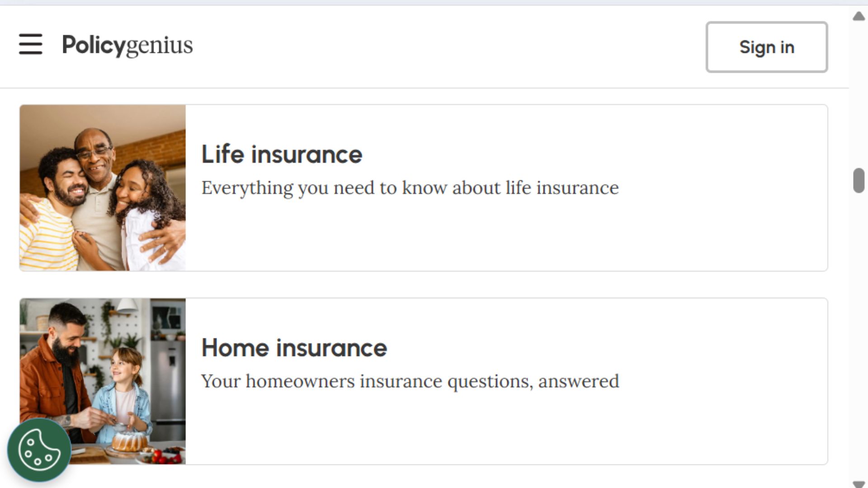Click the scrollbar down arrow

[859, 484]
